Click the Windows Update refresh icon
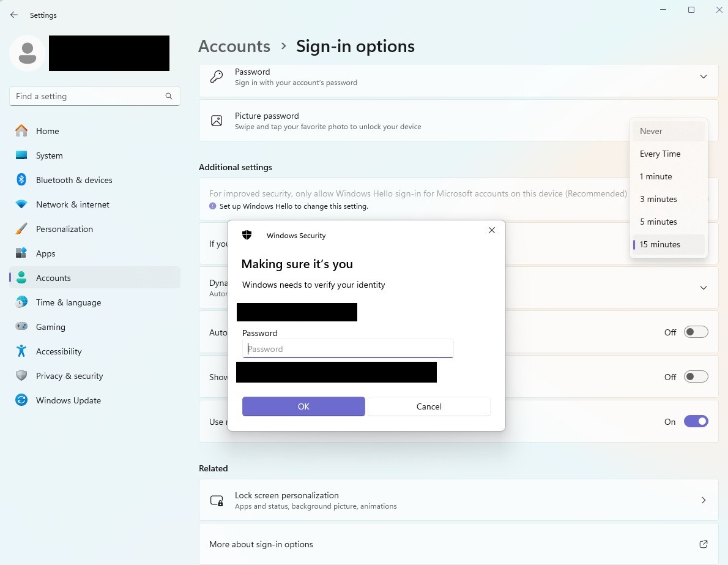728x565 pixels. 21,400
